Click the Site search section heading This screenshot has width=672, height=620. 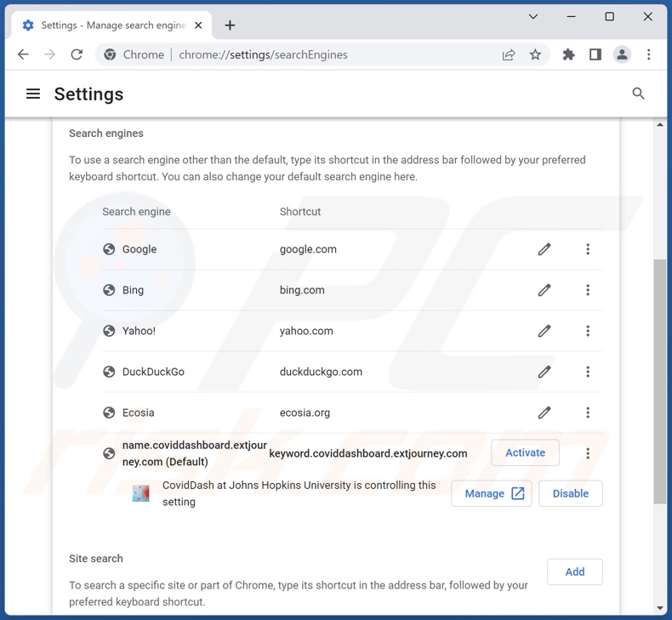(96, 558)
